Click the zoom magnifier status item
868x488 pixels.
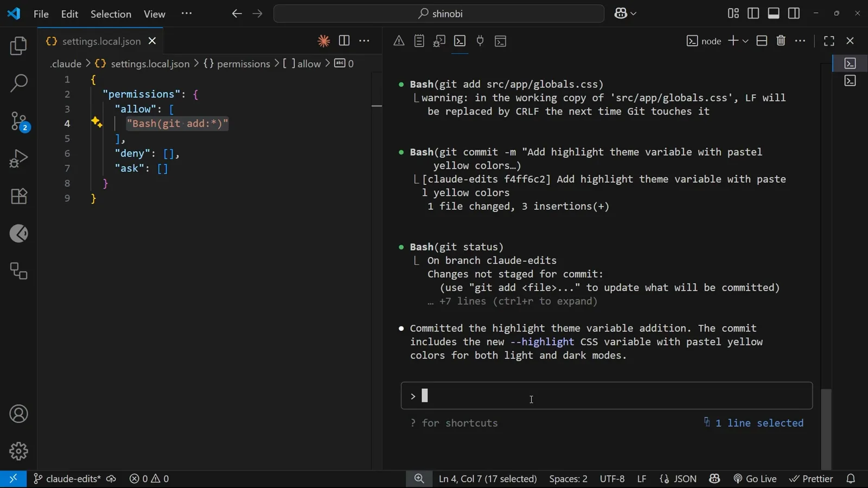(x=419, y=479)
